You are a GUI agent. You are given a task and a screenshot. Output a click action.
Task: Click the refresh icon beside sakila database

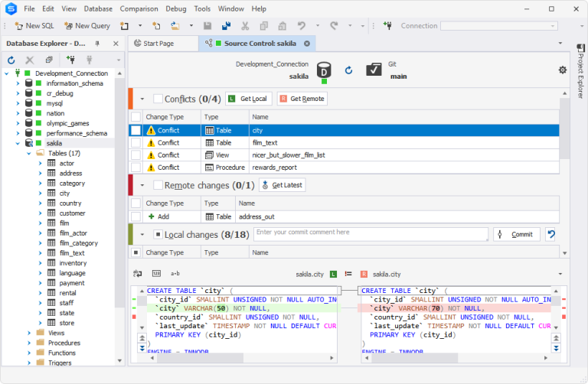tap(348, 70)
